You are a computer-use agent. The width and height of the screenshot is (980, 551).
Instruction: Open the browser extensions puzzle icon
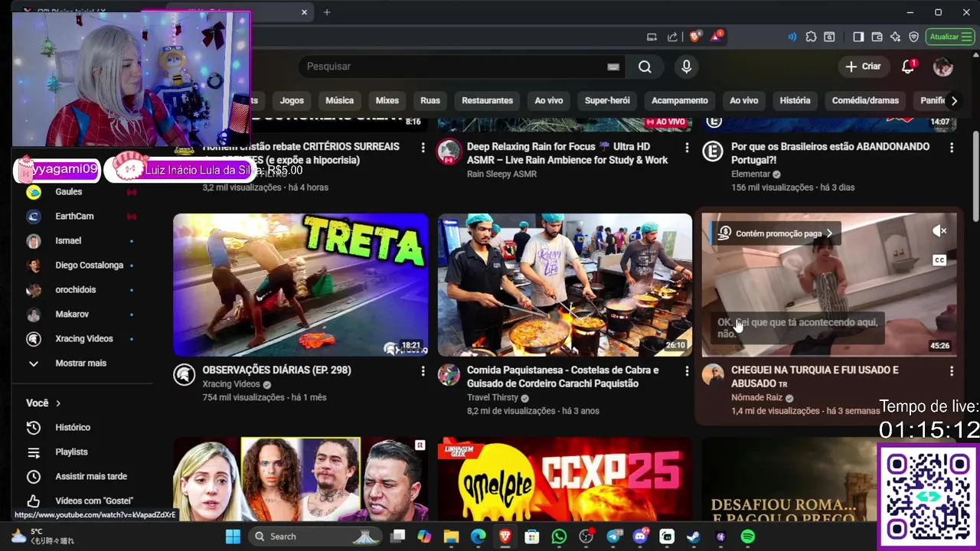pos(812,37)
